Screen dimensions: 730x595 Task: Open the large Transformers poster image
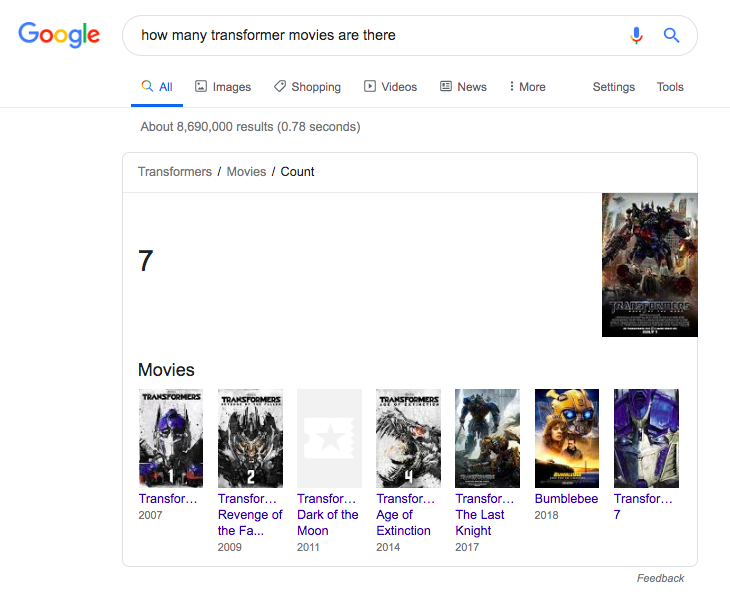pos(649,265)
